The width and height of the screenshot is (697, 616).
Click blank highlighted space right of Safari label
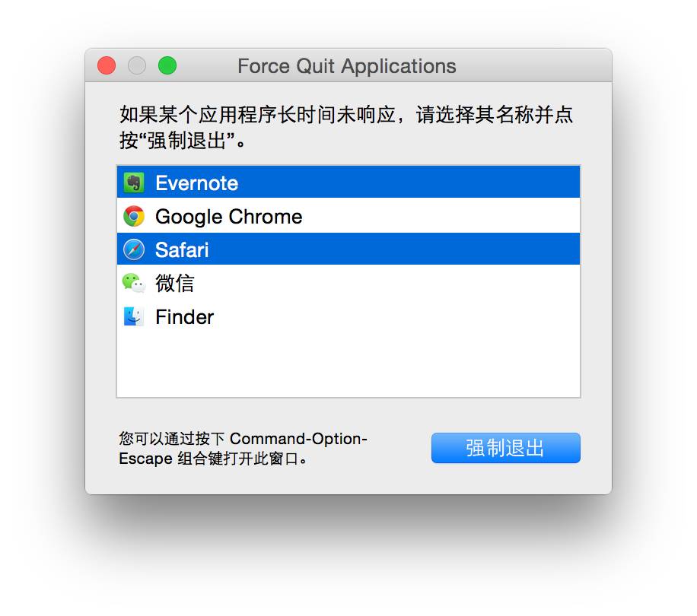coord(396,250)
